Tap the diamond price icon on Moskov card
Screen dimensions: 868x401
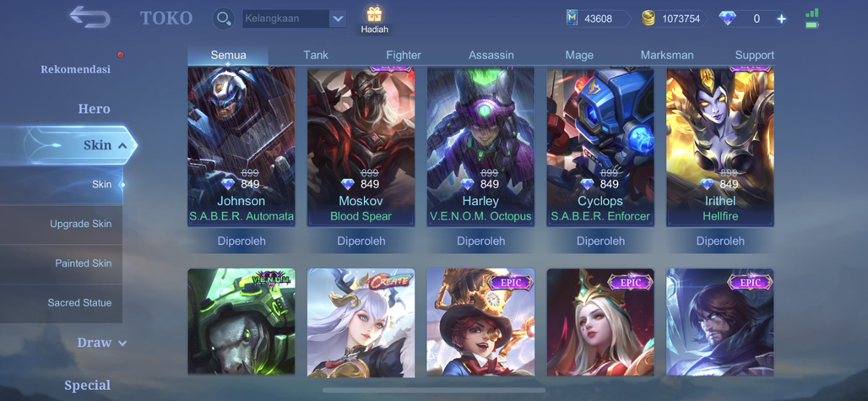348,184
